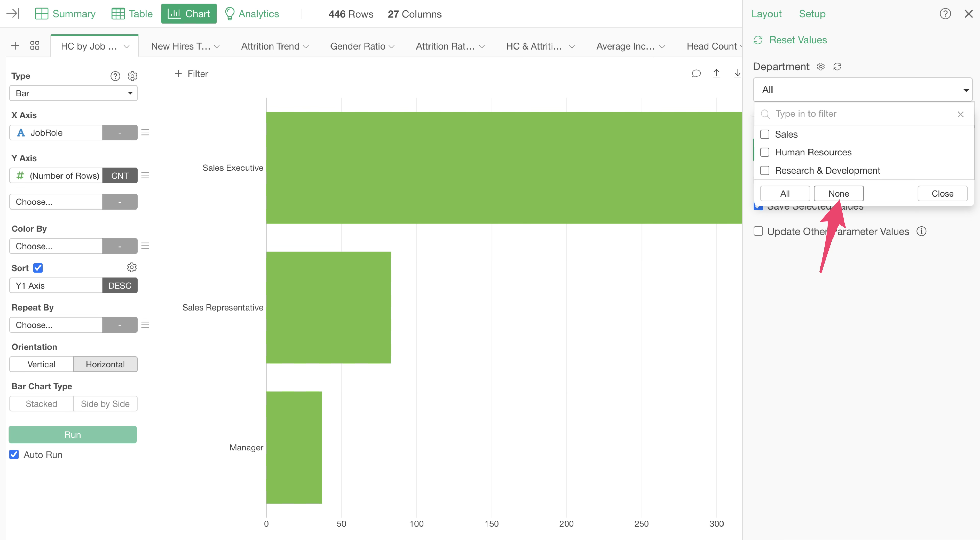Open the Layout tab
Image resolution: width=980 pixels, height=540 pixels.
click(x=766, y=14)
